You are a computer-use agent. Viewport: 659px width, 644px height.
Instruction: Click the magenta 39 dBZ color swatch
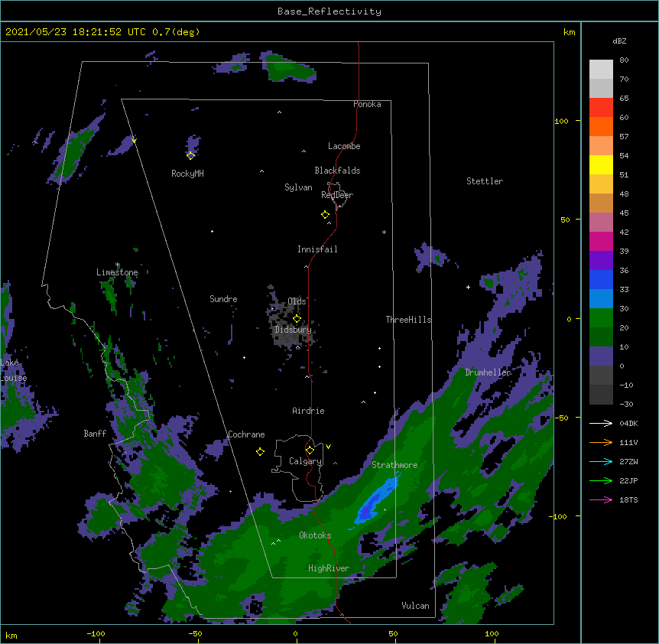(601, 241)
